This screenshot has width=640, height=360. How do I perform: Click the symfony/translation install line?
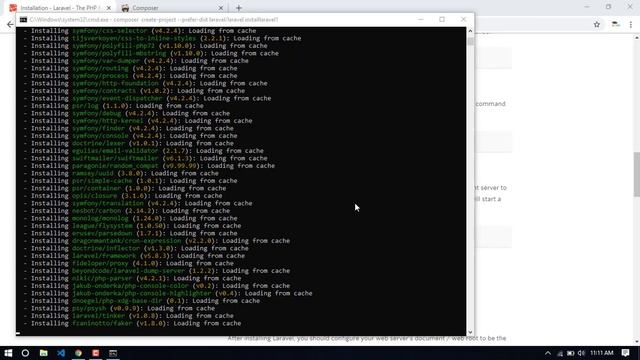[x=138, y=203]
